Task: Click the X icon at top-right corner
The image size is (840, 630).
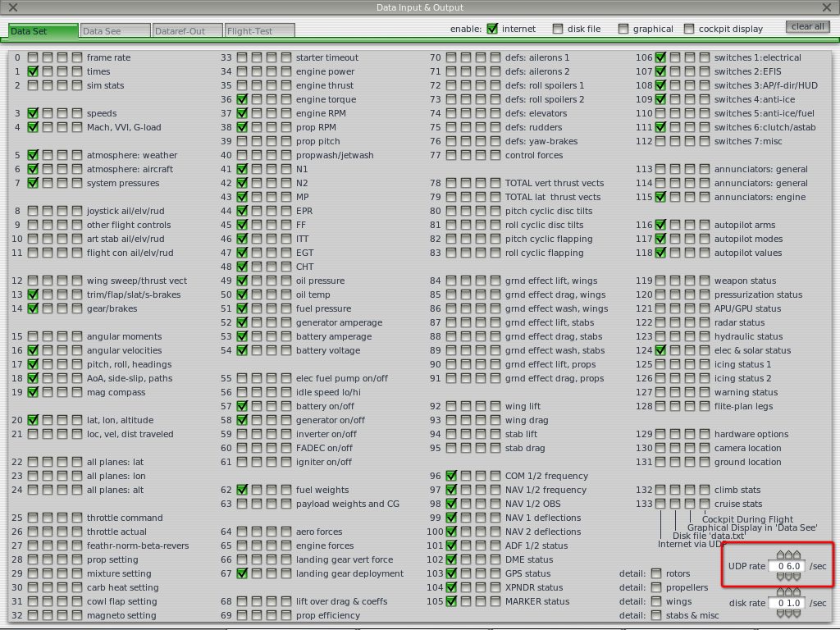Action: (827, 7)
